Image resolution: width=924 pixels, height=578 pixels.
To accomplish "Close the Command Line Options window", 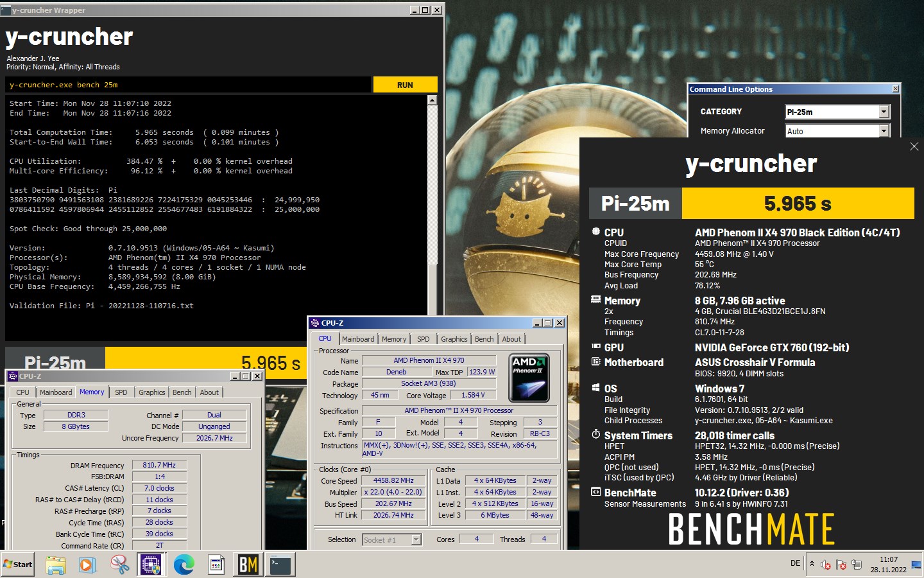I will tap(896, 89).
